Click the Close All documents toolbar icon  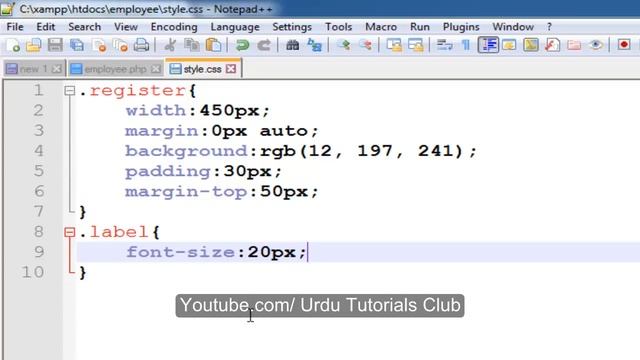click(x=120, y=45)
